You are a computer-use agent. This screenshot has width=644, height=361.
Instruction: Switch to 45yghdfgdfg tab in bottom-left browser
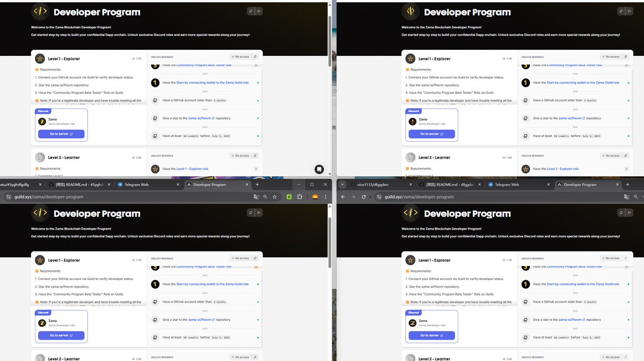(x=21, y=184)
